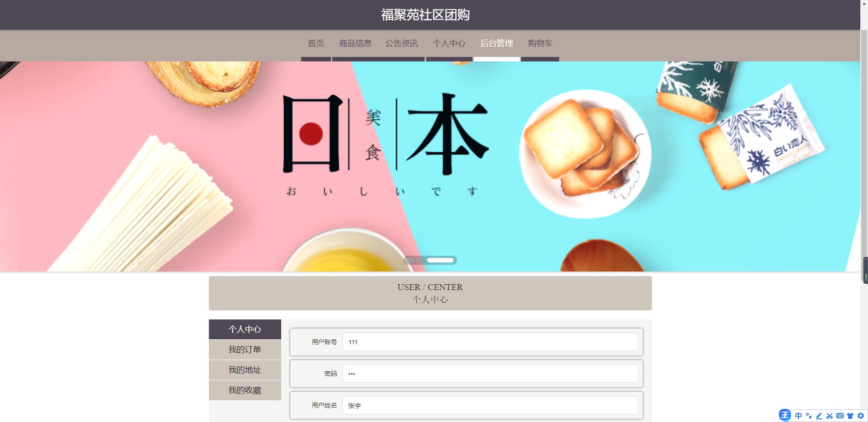
Task: Open 公告资讯 navigation item
Action: (401, 43)
